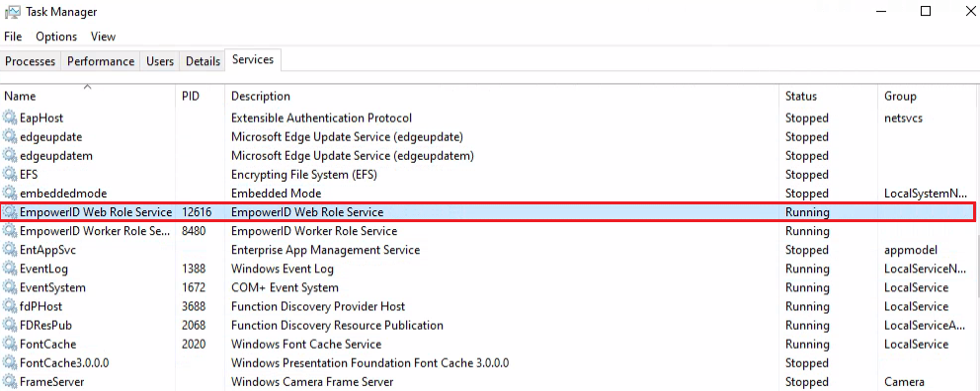980x391 pixels.
Task: Click the COM+ Event System description
Action: (x=285, y=288)
